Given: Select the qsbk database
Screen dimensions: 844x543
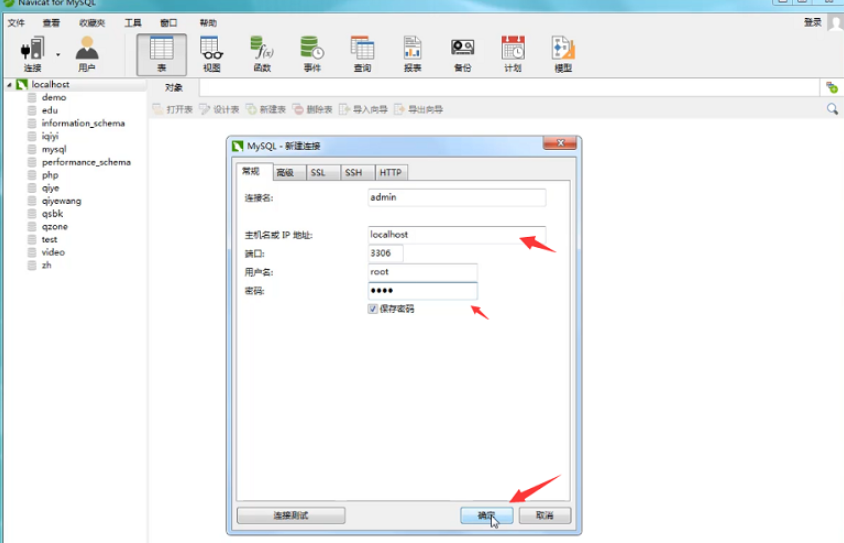Looking at the screenshot, I should coord(52,214).
